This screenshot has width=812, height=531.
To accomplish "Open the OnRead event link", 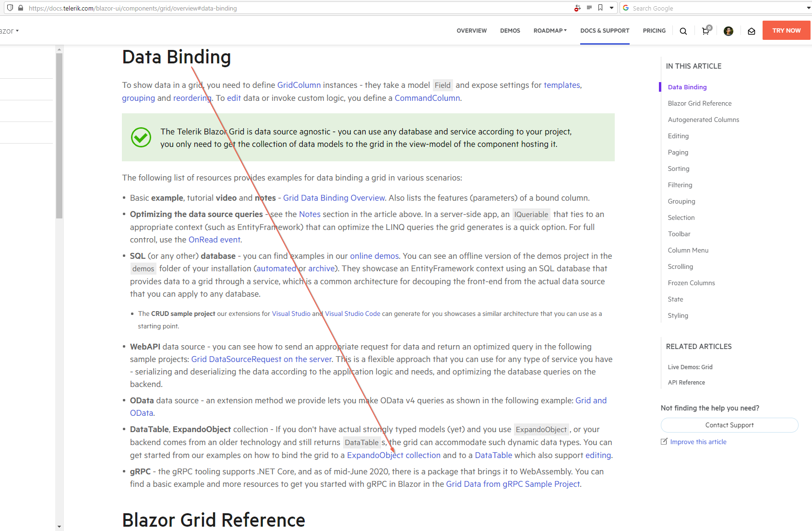I will 215,240.
